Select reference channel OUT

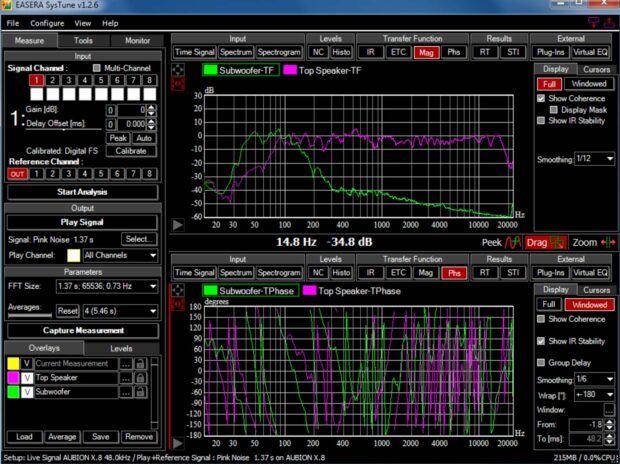(17, 174)
